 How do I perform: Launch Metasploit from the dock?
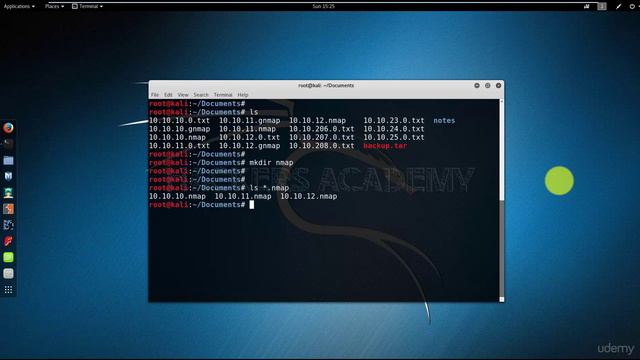[x=8, y=176]
